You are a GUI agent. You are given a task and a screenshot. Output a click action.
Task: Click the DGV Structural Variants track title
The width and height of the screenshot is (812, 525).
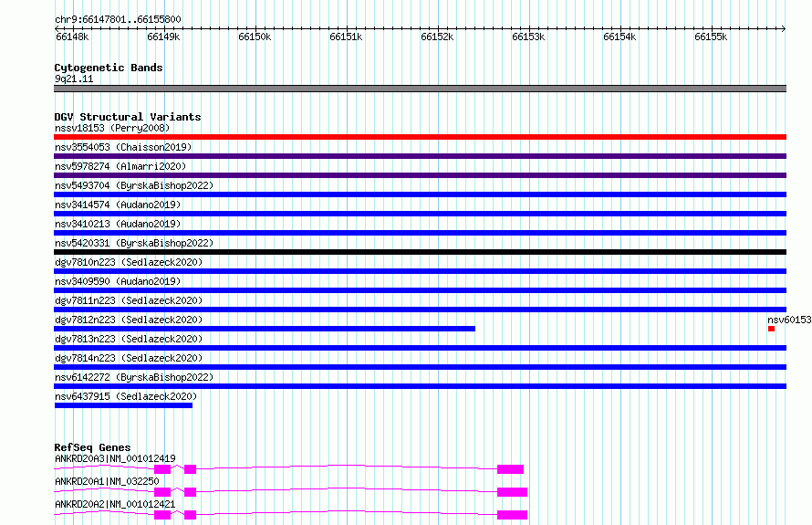pyautogui.click(x=128, y=117)
